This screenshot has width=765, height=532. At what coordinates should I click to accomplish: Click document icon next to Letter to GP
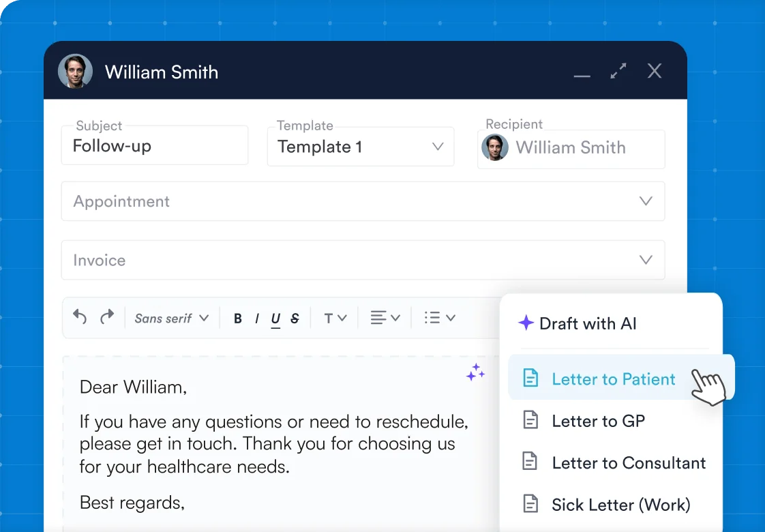click(531, 419)
